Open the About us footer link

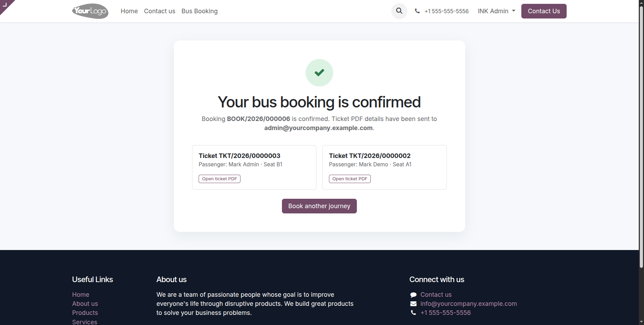tap(85, 304)
